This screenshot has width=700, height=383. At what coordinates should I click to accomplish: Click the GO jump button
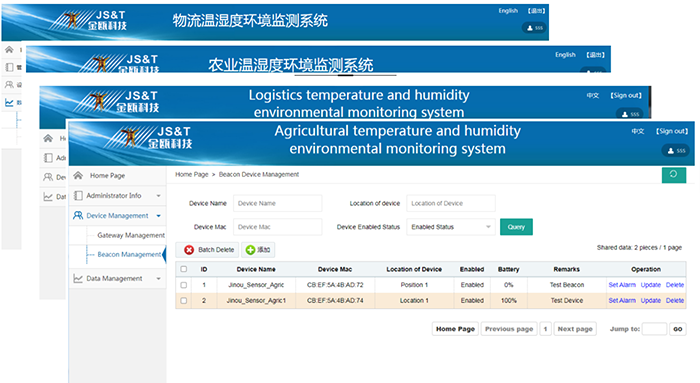(678, 329)
